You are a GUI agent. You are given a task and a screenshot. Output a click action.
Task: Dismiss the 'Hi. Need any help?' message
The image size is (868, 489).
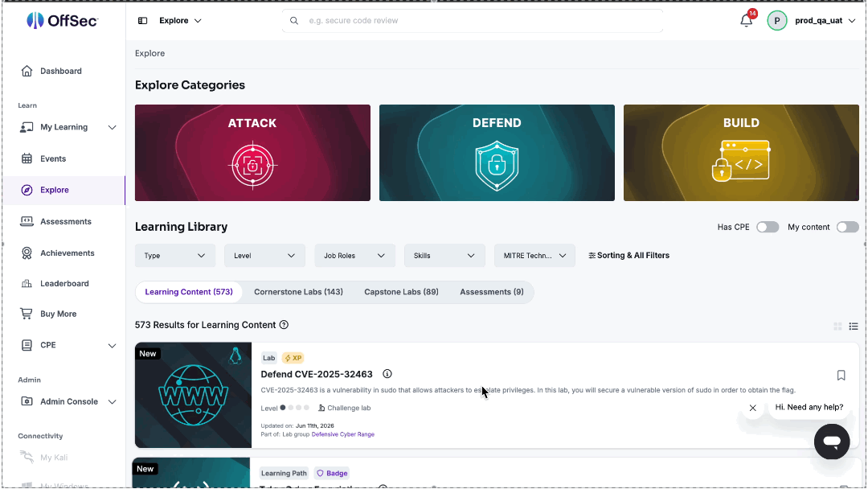point(752,408)
